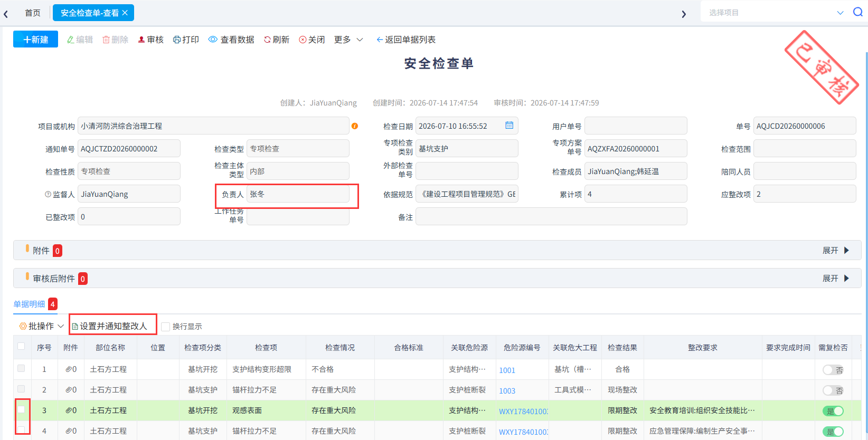
Task: Click the 检查结果 column header
Action: tap(622, 348)
